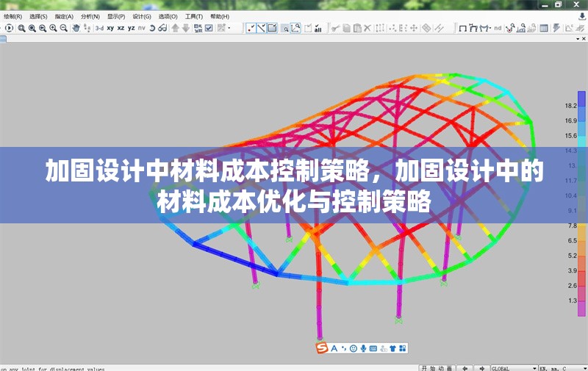Click the right arrow button in status bar

[482, 368]
